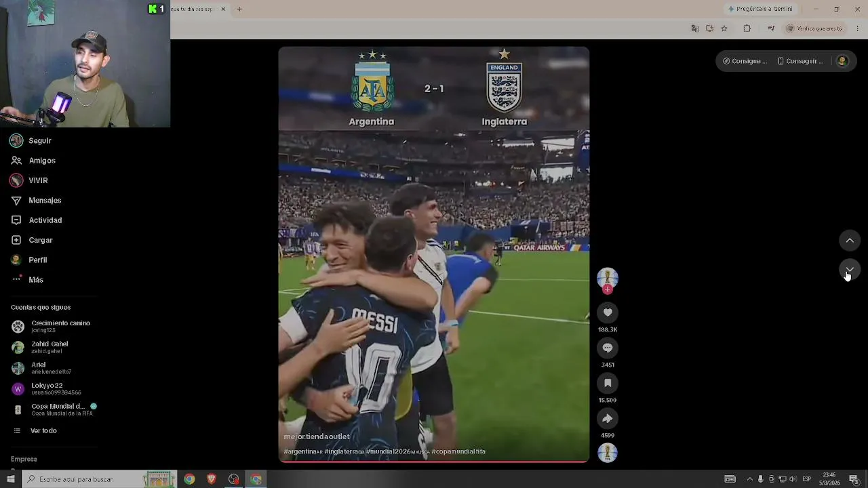This screenshot has height=488, width=868.
Task: Click the install app icon in address bar
Action: pyautogui.click(x=709, y=28)
